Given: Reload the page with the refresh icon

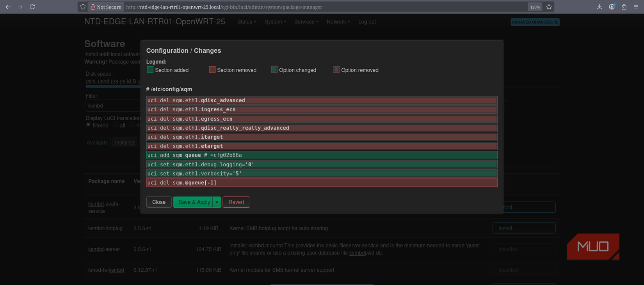Looking at the screenshot, I should click(x=32, y=7).
